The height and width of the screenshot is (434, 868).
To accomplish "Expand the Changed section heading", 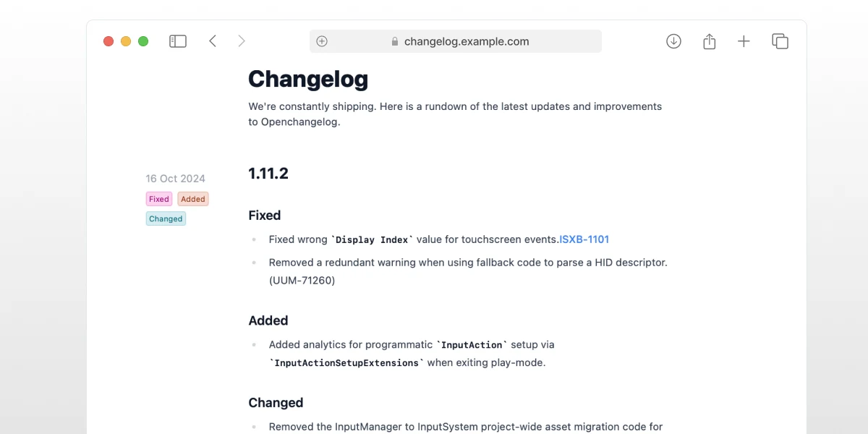I will 276,402.
